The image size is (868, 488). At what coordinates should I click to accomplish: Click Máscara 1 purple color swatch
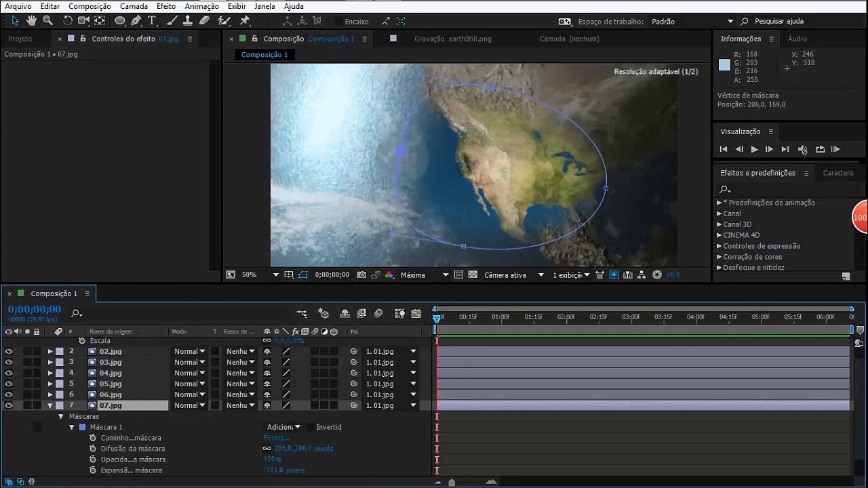coord(83,428)
